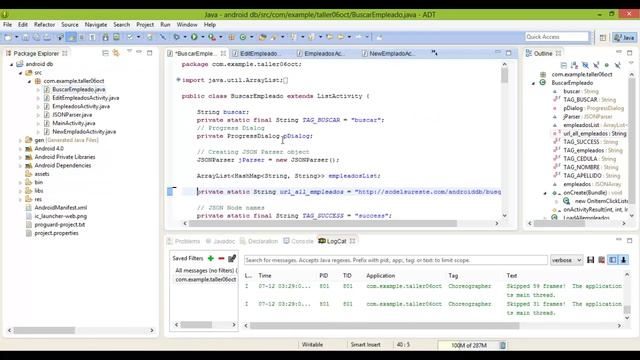Open the Refactor menu
Viewport: 640px width, 360px height.
click(x=44, y=24)
